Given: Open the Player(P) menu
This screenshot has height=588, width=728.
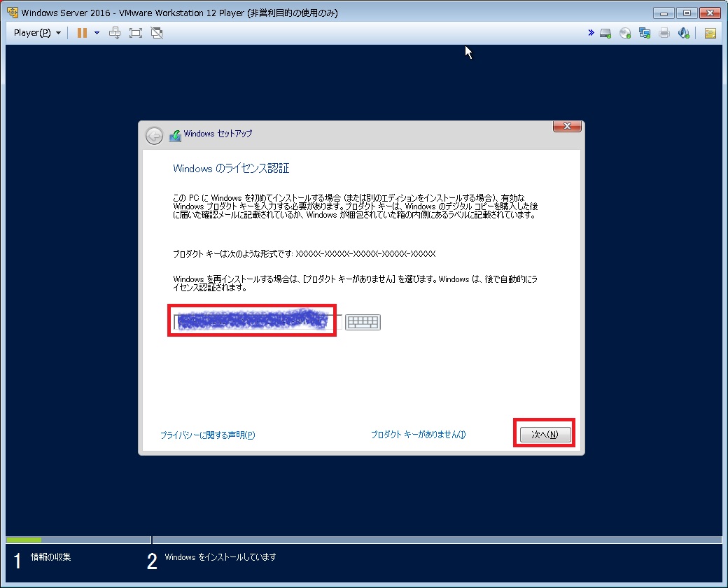Looking at the screenshot, I should (31, 32).
